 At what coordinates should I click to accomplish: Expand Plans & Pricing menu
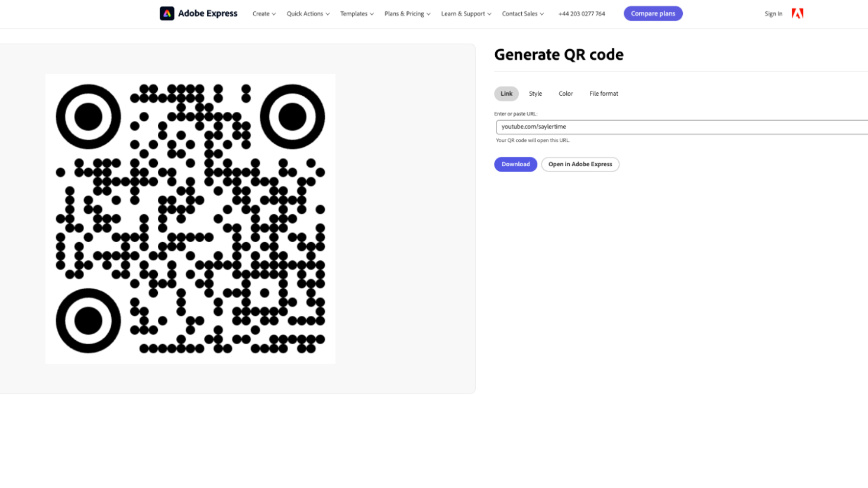click(x=408, y=14)
